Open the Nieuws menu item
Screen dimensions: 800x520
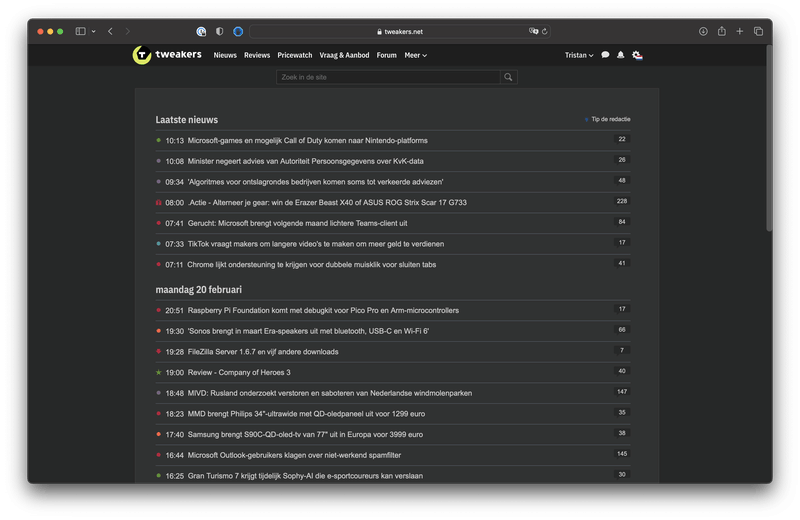225,55
